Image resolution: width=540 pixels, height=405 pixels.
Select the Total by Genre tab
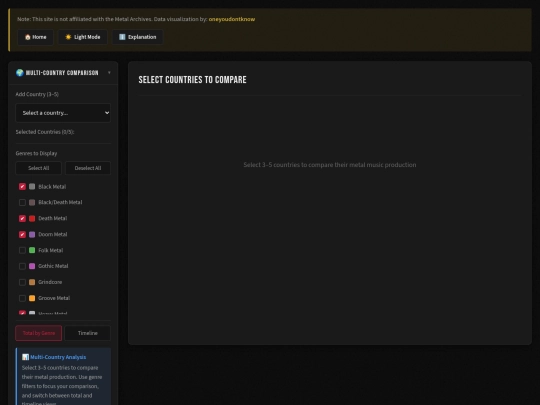39,333
